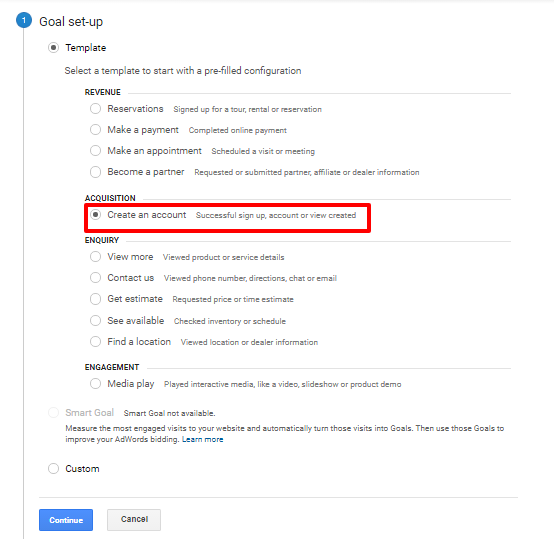Click the blue Continue button

click(x=66, y=520)
